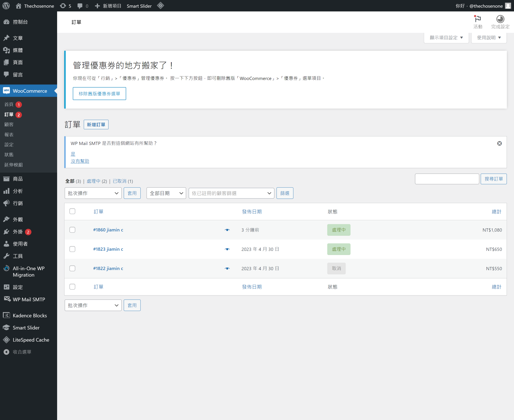Open the LiteSpeed Cache diamond icon in admin bar
Screen dimensions: 514x420
[x=160, y=6]
